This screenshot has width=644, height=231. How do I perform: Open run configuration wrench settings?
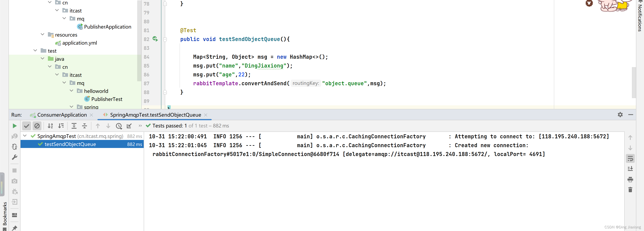coord(14,157)
